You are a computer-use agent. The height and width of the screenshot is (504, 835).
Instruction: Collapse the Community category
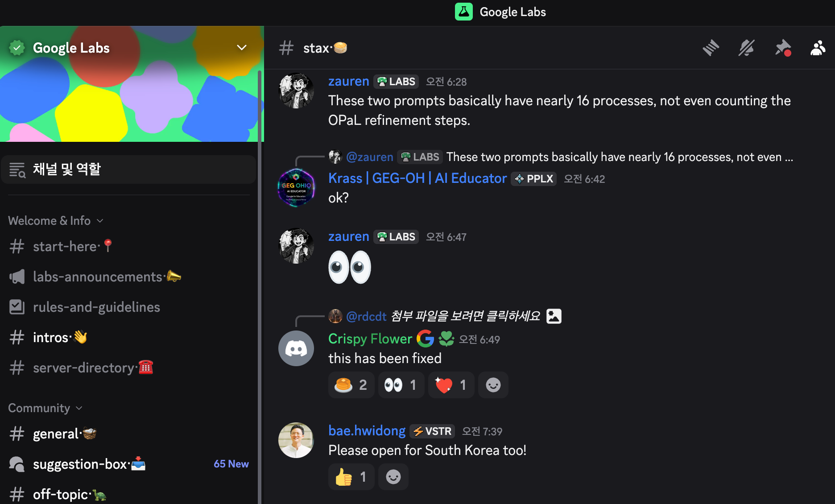45,408
